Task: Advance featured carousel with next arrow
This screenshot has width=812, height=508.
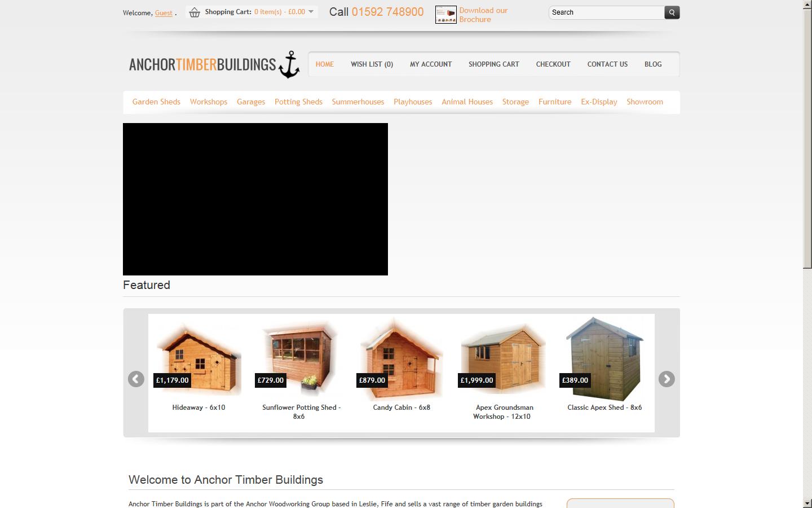Action: tap(667, 379)
